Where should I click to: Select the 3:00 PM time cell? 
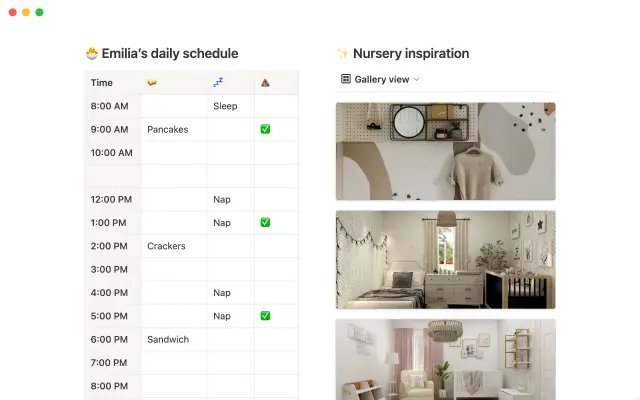coord(113,269)
